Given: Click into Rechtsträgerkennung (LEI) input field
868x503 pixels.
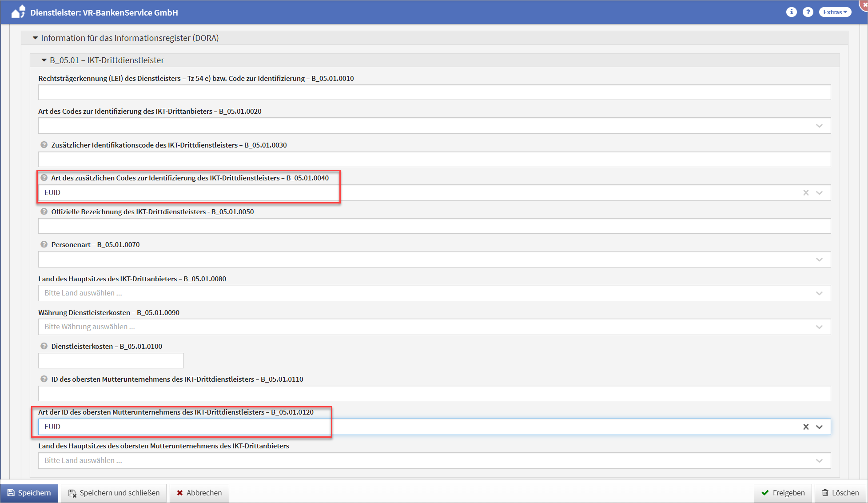Looking at the screenshot, I should coord(434,92).
